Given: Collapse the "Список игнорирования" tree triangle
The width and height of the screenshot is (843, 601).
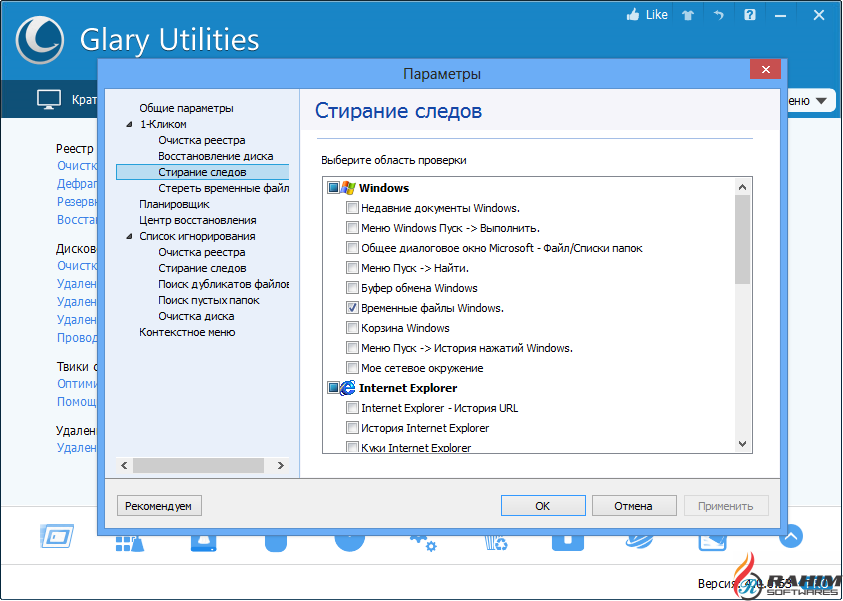Looking at the screenshot, I should point(128,237).
